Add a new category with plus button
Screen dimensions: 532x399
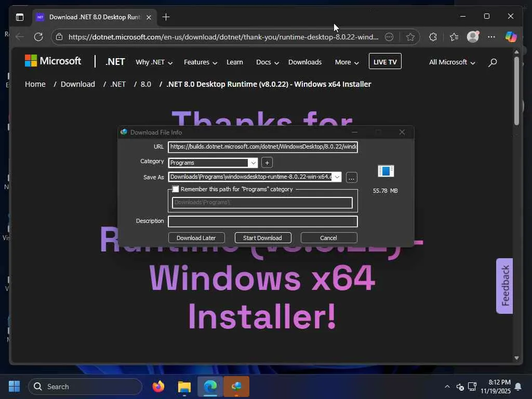(x=267, y=163)
